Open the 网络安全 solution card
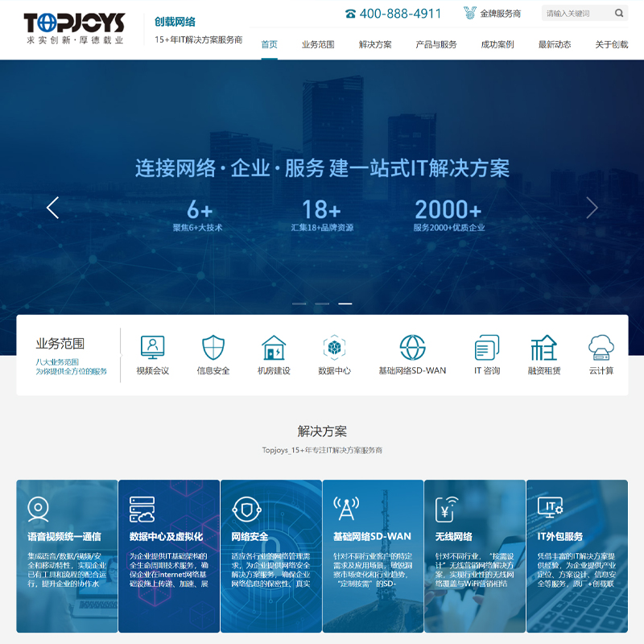The image size is (644, 644). pyautogui.click(x=270, y=555)
